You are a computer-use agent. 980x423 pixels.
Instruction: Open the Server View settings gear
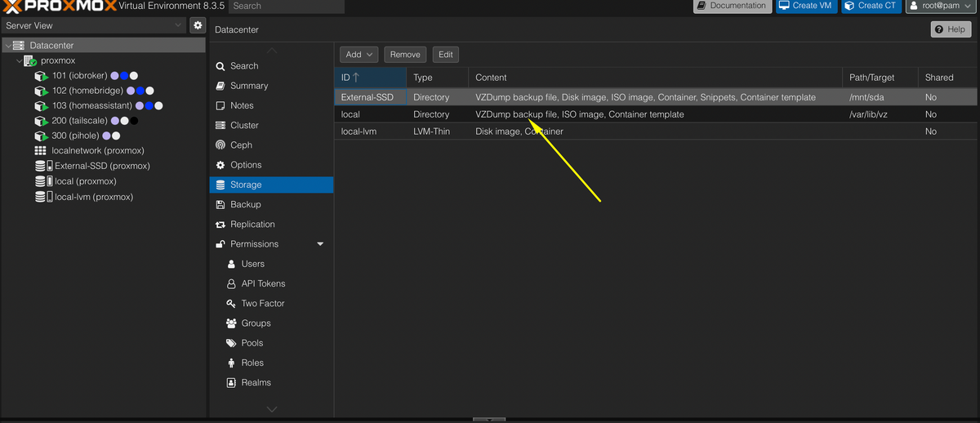197,25
